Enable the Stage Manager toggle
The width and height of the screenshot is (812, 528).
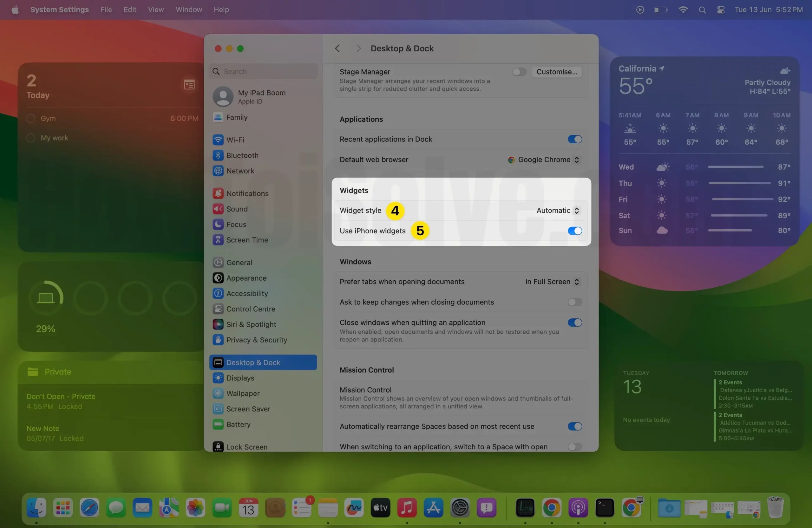pyautogui.click(x=519, y=72)
